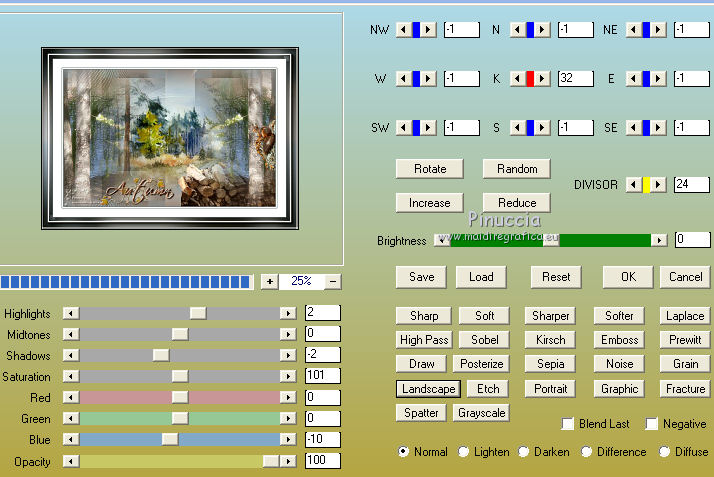Select the Lighten blend mode radio
This screenshot has height=477, width=714.
tap(463, 452)
